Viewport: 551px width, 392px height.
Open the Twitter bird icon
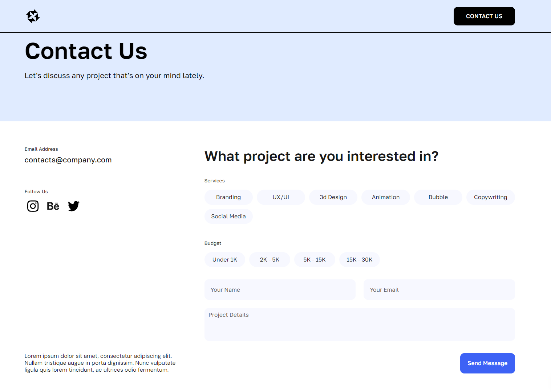74,206
